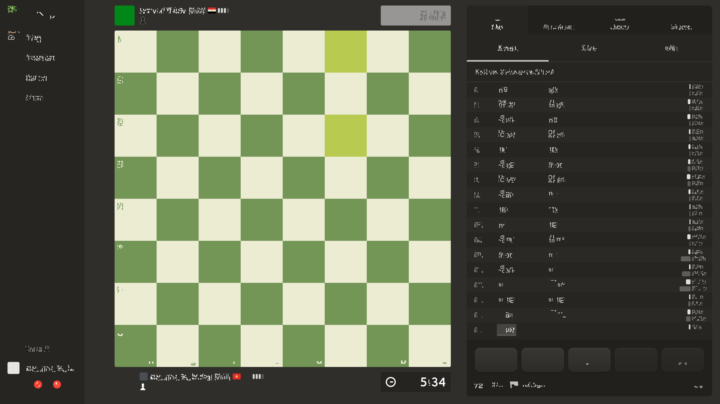720x404 pixels.
Task: Click the light green highlighted square on top rank
Action: click(346, 51)
